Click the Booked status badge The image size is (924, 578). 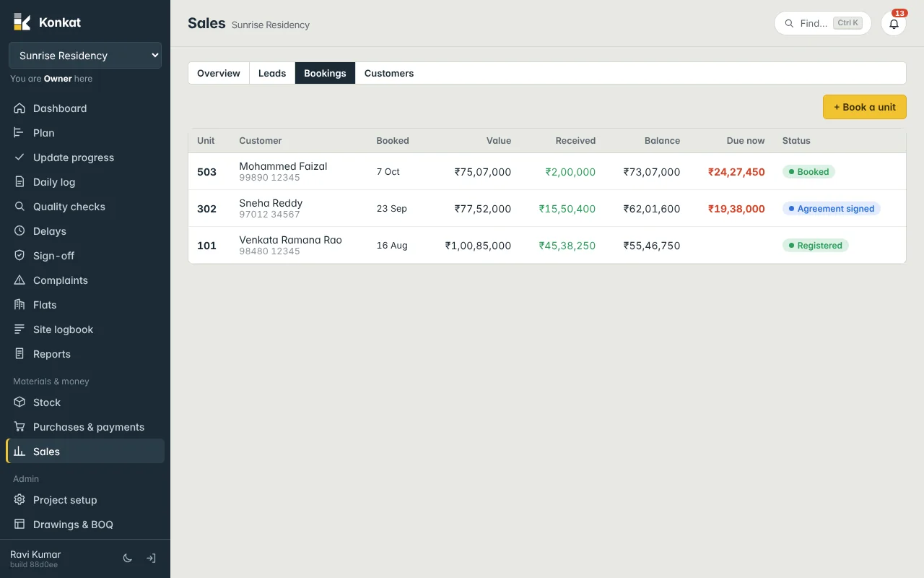tap(809, 172)
